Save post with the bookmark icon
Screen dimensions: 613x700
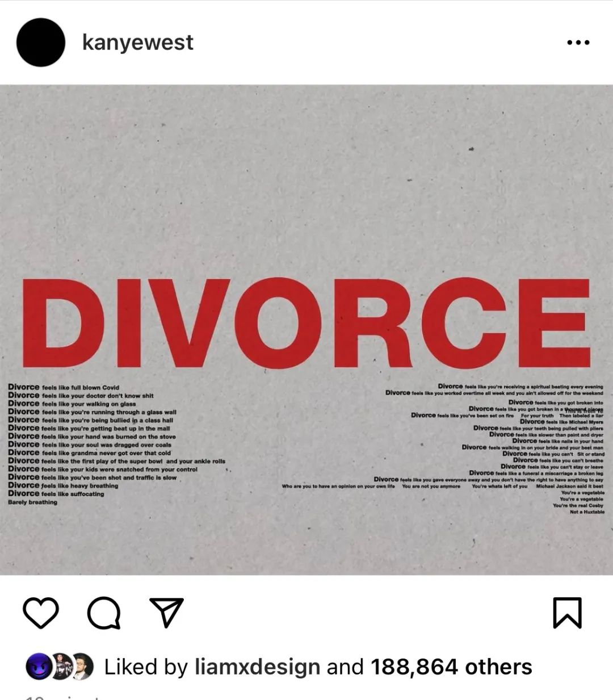coord(567,613)
